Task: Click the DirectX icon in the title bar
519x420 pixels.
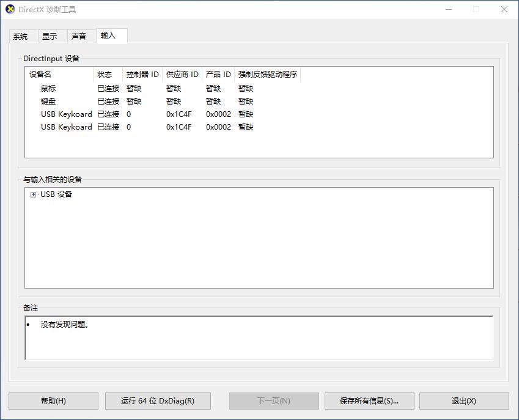Action: pos(10,9)
